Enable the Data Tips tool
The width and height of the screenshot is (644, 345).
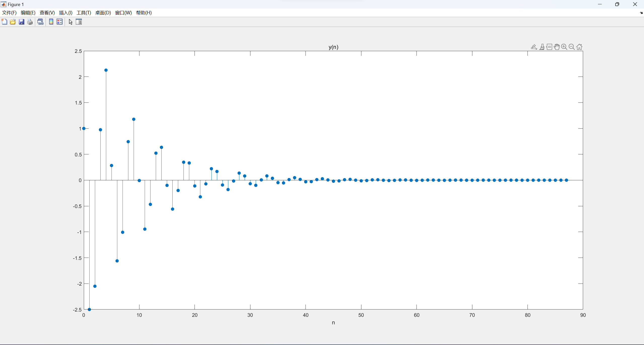549,47
